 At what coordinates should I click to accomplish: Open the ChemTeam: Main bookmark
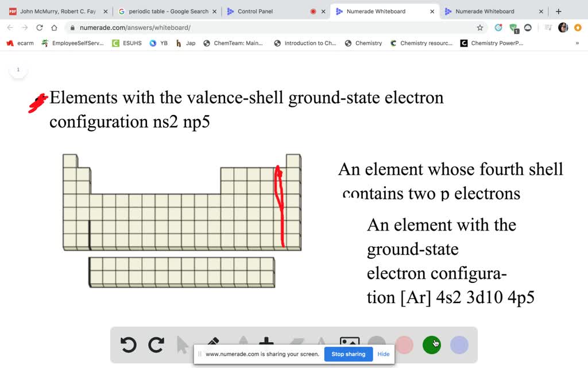click(x=233, y=43)
